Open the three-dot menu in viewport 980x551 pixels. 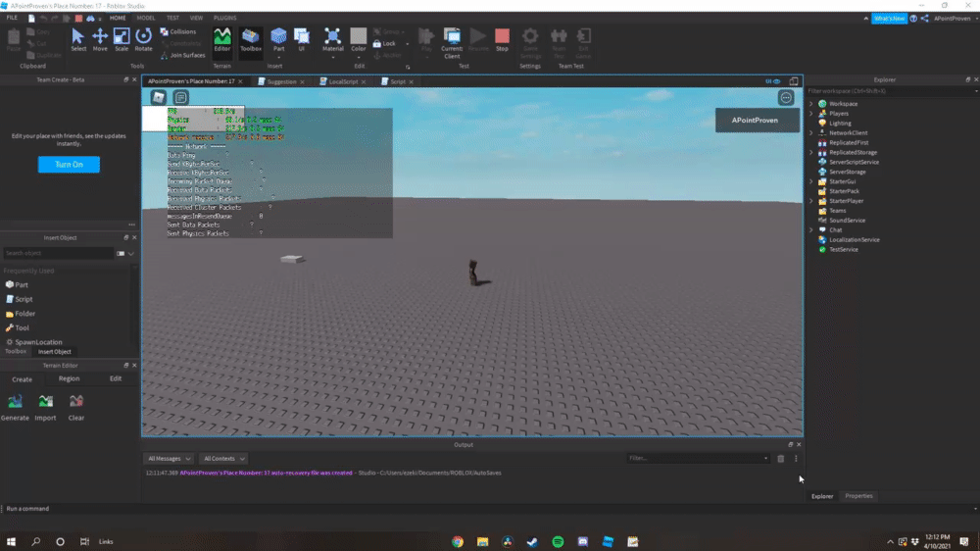click(786, 98)
